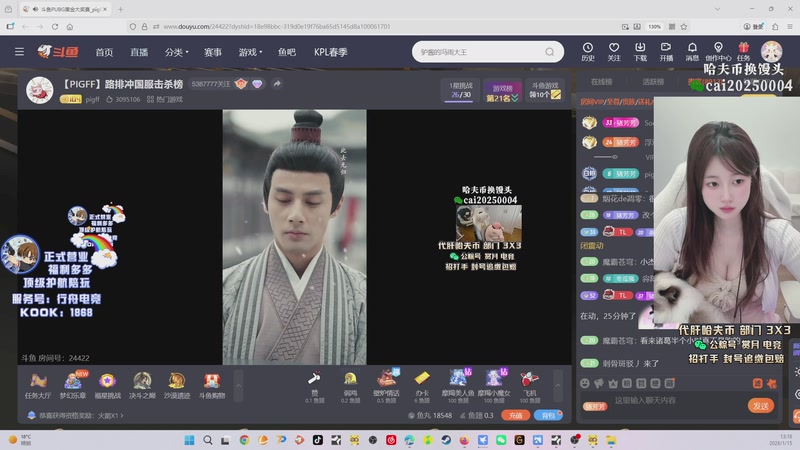Click the megaphone icon in chat toolbar
This screenshot has height=450, width=800.
tap(598, 383)
